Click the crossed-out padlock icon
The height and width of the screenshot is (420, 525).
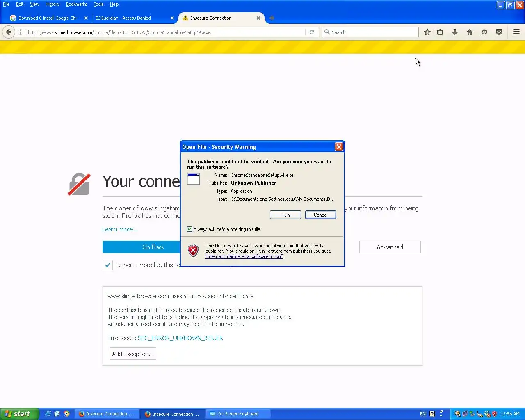79,184
